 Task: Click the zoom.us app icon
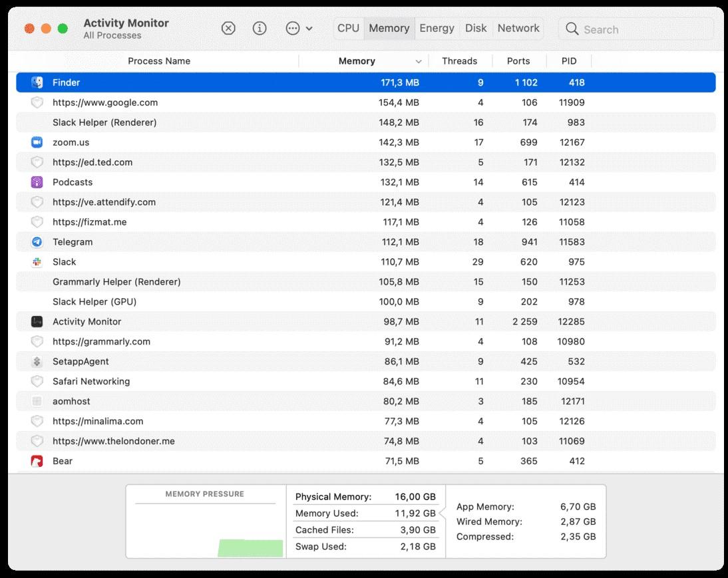[37, 142]
